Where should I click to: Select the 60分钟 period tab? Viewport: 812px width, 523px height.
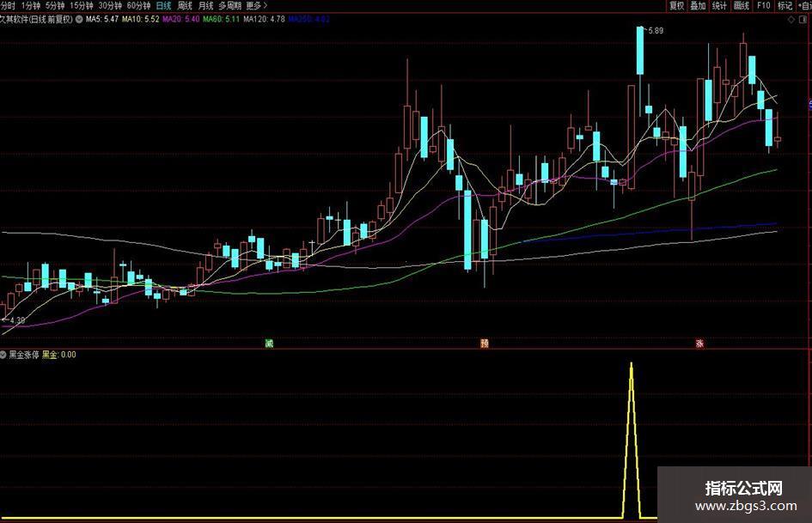[x=138, y=6]
